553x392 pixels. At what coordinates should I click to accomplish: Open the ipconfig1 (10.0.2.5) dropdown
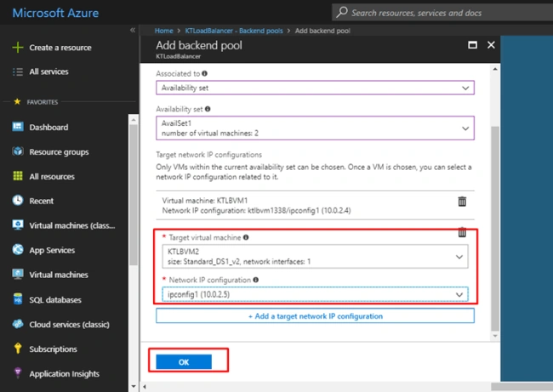(315, 294)
